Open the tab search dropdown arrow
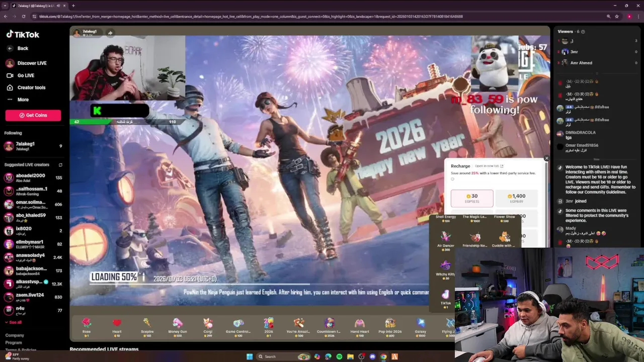644x362 pixels. (6, 6)
